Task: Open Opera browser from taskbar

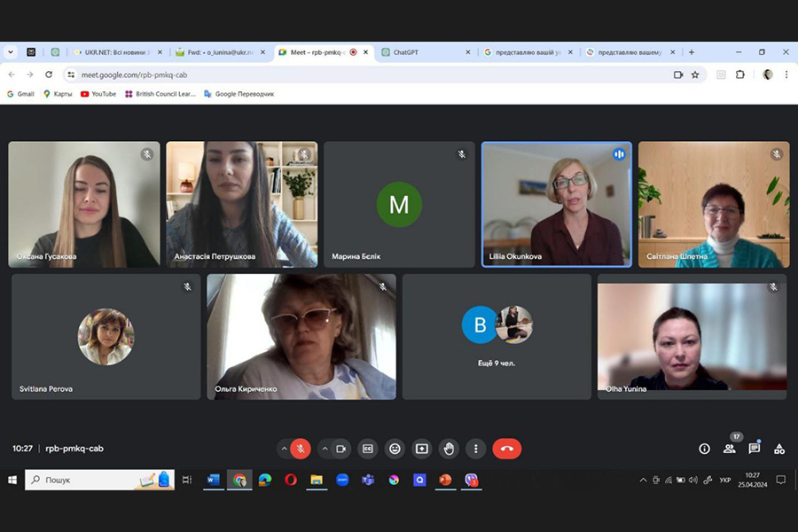Action: [291, 480]
